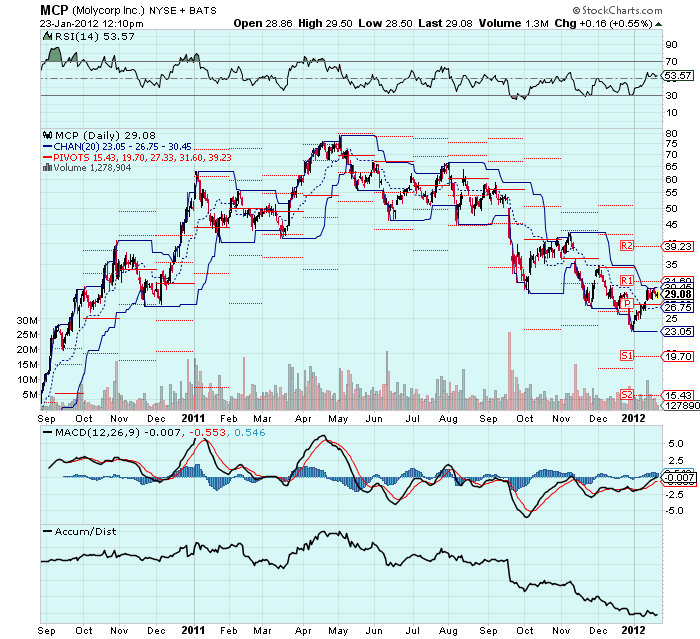Click the PIVOTS 15.43, 19.70, 27.33 legend

point(142,157)
